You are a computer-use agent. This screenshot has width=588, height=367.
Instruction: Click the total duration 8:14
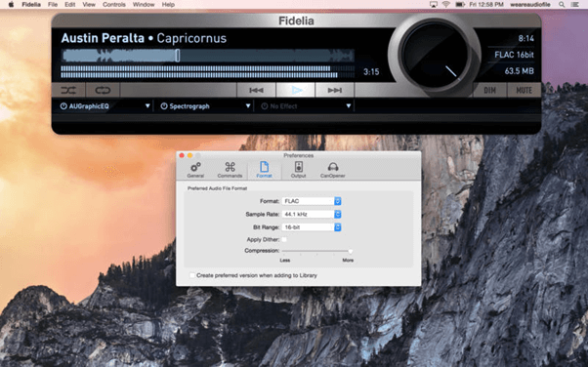(x=526, y=38)
